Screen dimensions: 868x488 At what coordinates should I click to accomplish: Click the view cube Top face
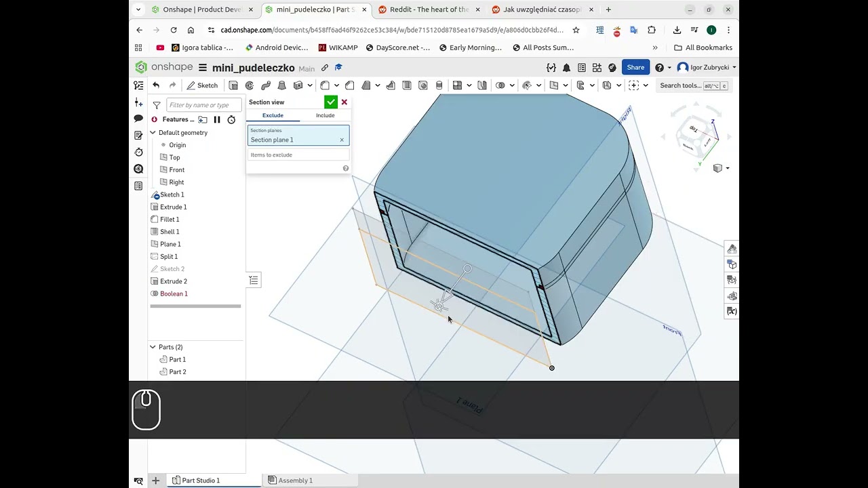click(x=694, y=129)
